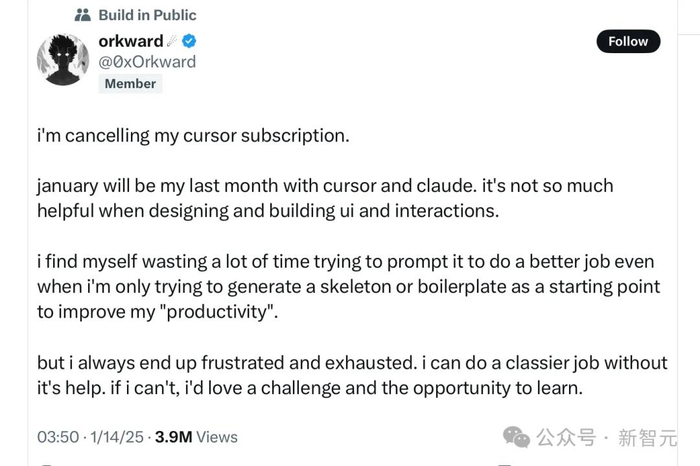
Task: Open the 3.9M Views count
Action: (196, 437)
